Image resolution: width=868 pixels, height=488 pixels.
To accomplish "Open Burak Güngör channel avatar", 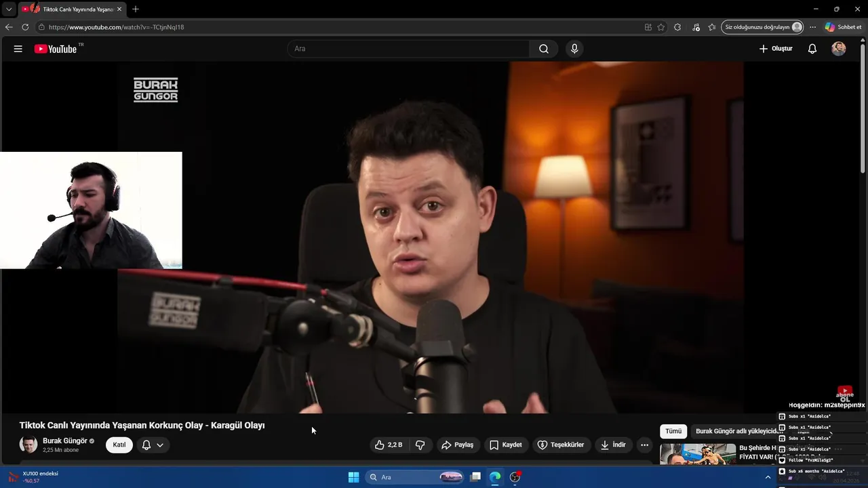I will tap(28, 445).
